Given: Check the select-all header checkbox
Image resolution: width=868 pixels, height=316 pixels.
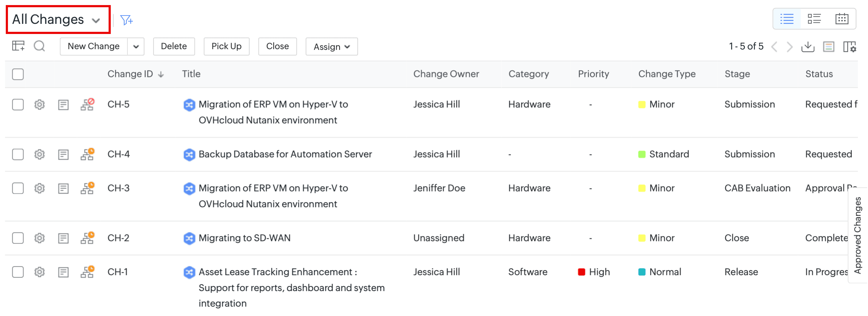Looking at the screenshot, I should coord(18,74).
